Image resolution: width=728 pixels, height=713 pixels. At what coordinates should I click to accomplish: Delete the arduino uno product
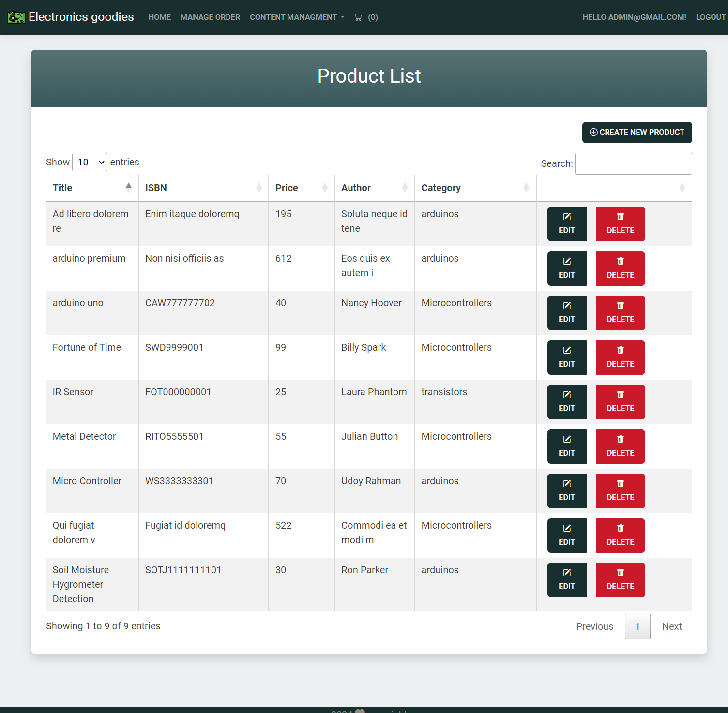pyautogui.click(x=621, y=313)
